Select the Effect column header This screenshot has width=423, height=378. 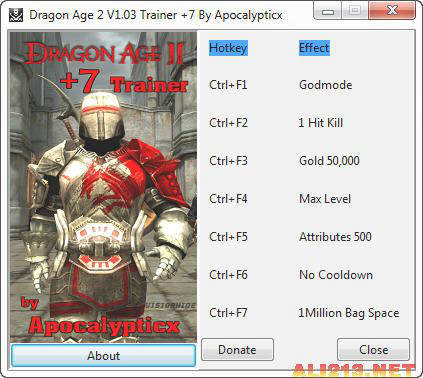click(314, 48)
